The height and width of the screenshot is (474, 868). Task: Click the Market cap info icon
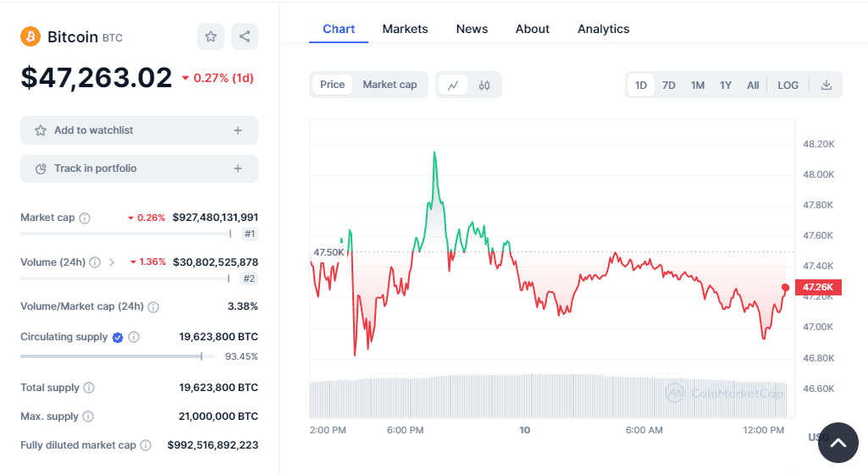pyautogui.click(x=85, y=218)
